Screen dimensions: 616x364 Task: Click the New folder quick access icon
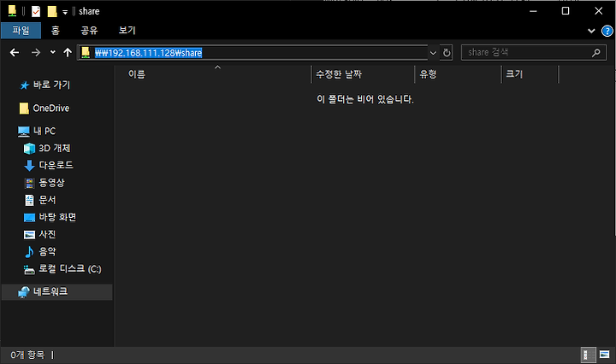coord(52,11)
